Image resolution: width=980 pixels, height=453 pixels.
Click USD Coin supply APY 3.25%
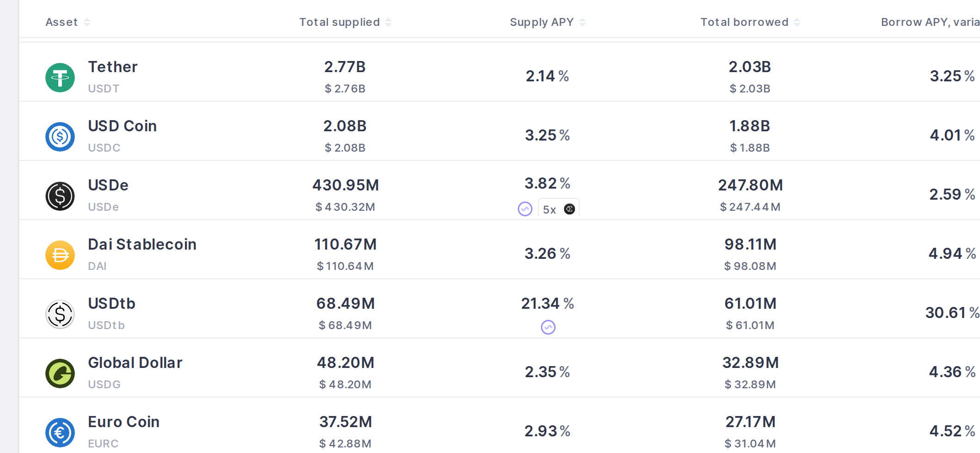(x=547, y=135)
